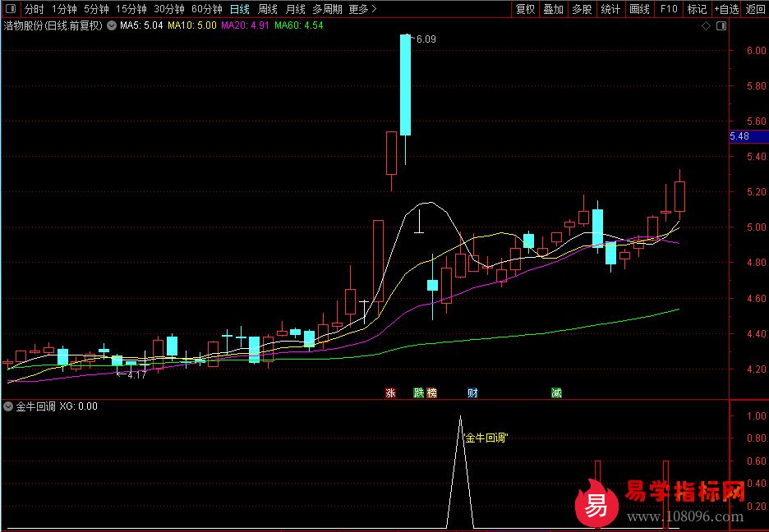Toggle the 复权 adjustment button

526,10
